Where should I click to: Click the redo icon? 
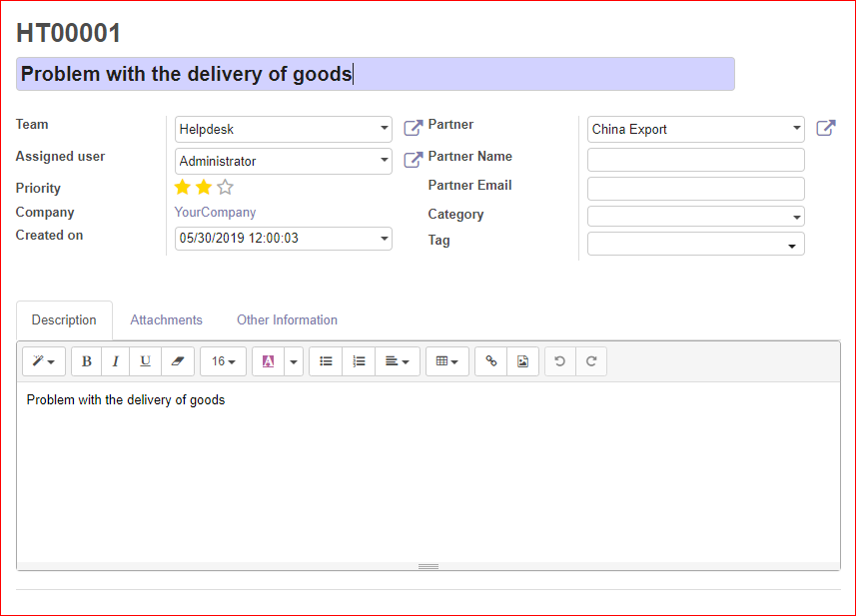click(591, 361)
